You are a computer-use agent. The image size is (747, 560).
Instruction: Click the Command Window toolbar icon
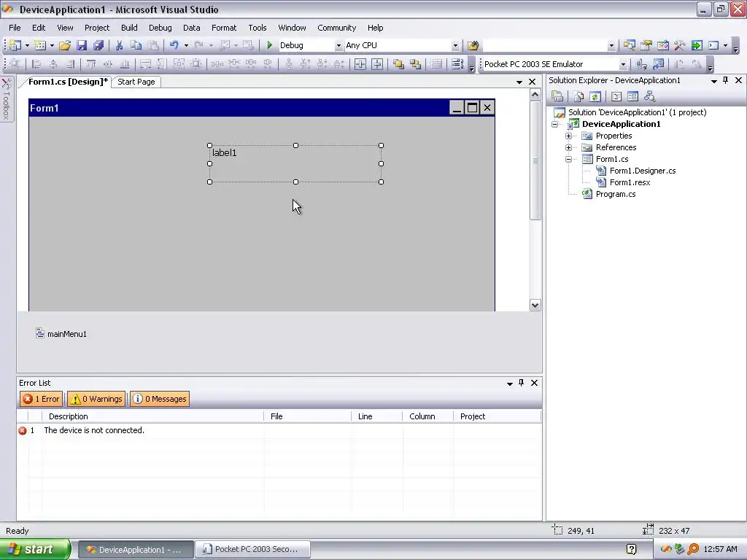(713, 45)
